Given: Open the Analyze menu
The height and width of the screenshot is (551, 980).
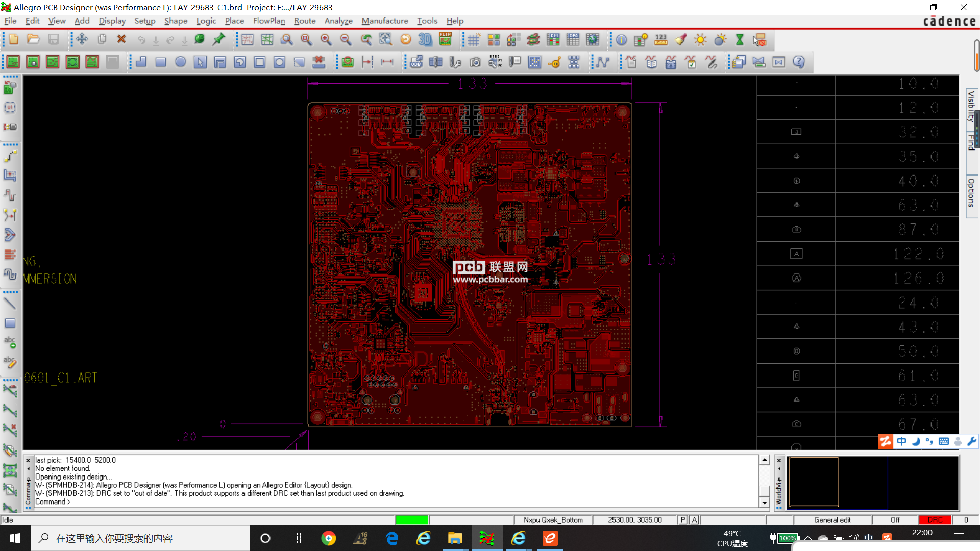Looking at the screenshot, I should (x=338, y=21).
